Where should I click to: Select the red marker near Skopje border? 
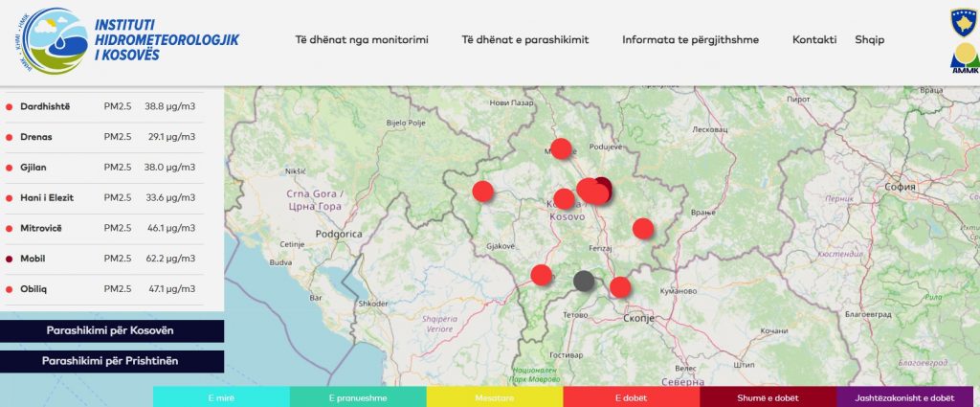pos(620,286)
